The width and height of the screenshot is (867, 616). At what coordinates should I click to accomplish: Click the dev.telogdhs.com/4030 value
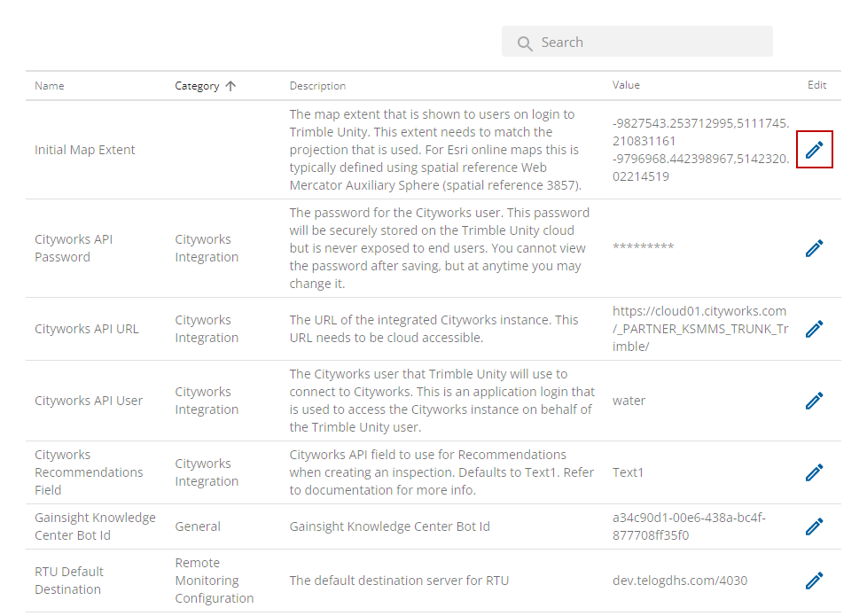680,581
